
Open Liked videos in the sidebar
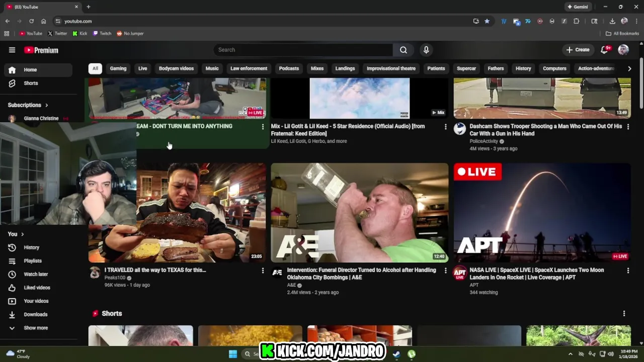(37, 288)
